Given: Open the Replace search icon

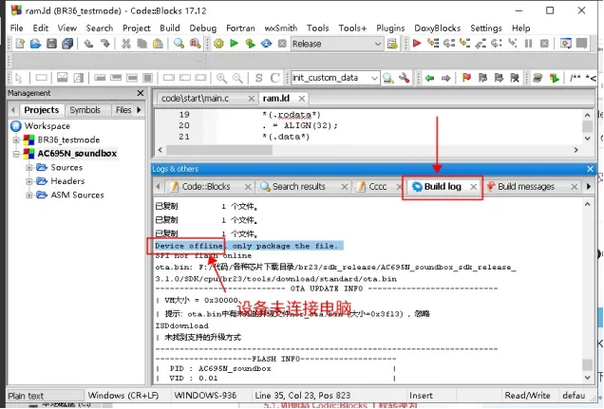Looking at the screenshot, I should click(195, 44).
